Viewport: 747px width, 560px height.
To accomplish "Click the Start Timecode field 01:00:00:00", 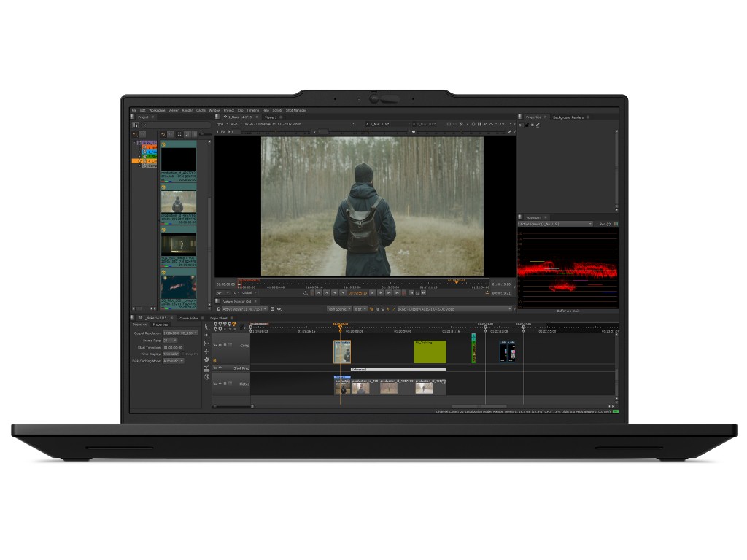I will (174, 347).
